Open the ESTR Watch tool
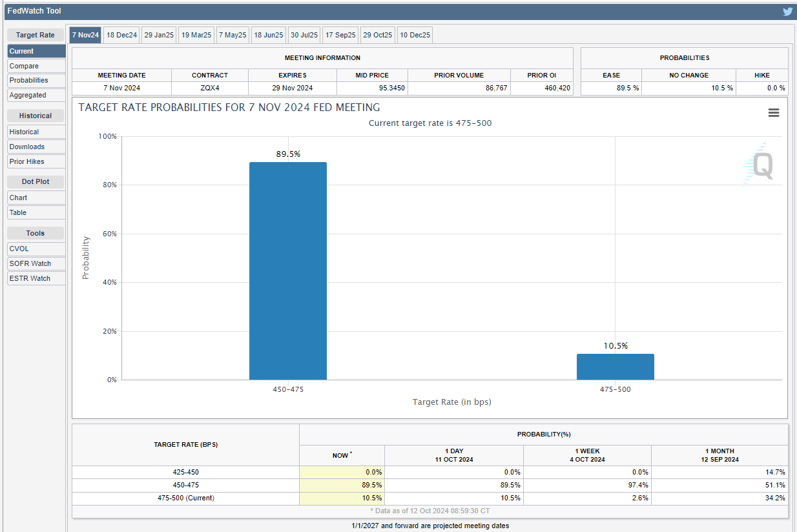Image resolution: width=797 pixels, height=532 pixels. 36,278
